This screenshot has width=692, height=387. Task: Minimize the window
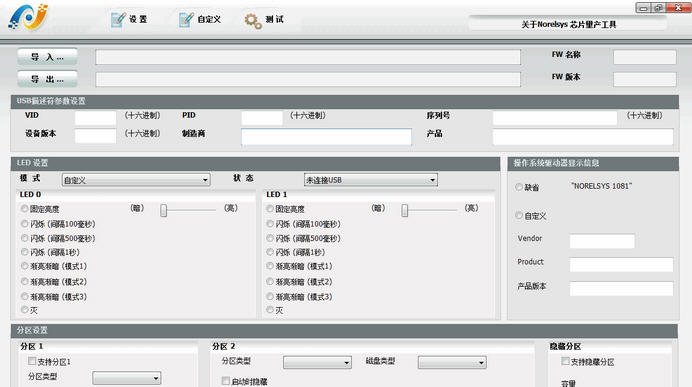[643, 8]
